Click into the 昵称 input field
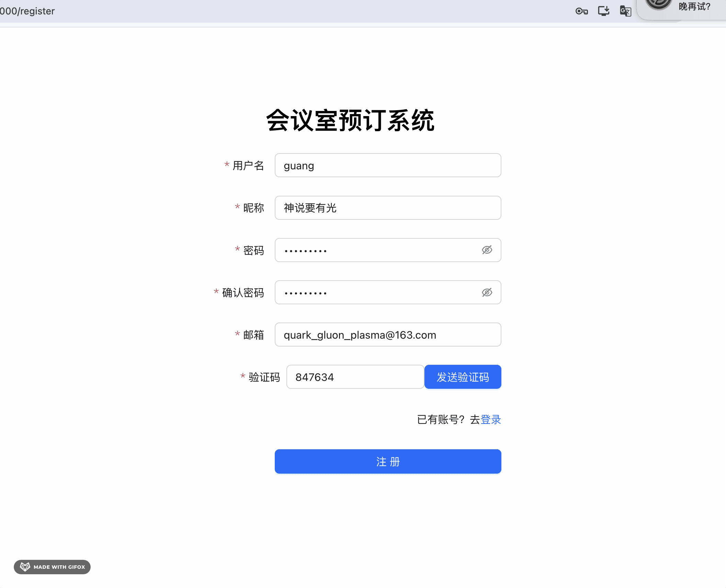Image resolution: width=726 pixels, height=588 pixels. point(387,208)
